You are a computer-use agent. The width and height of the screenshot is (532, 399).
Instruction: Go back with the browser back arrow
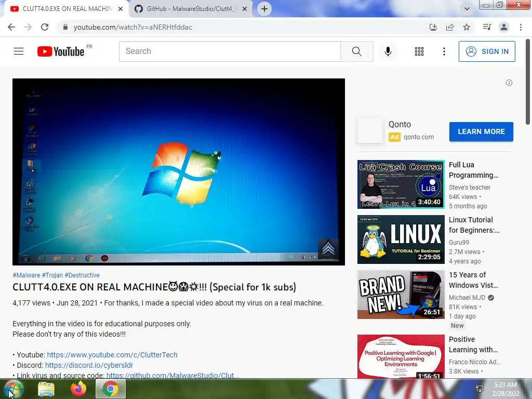click(11, 27)
